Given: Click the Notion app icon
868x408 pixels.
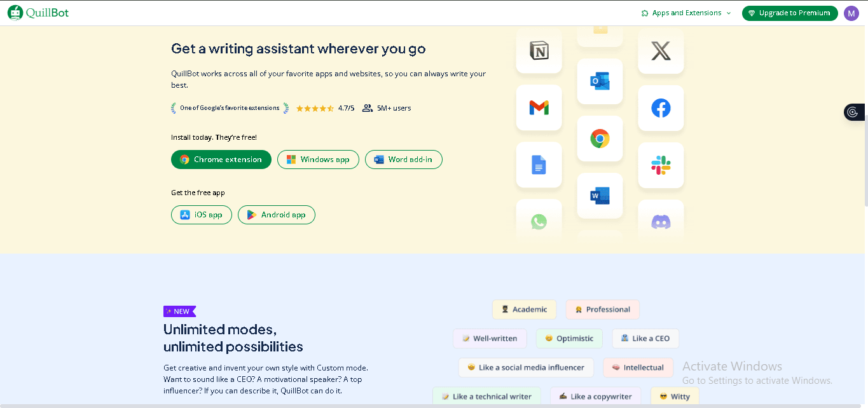Looking at the screenshot, I should click(x=539, y=51).
